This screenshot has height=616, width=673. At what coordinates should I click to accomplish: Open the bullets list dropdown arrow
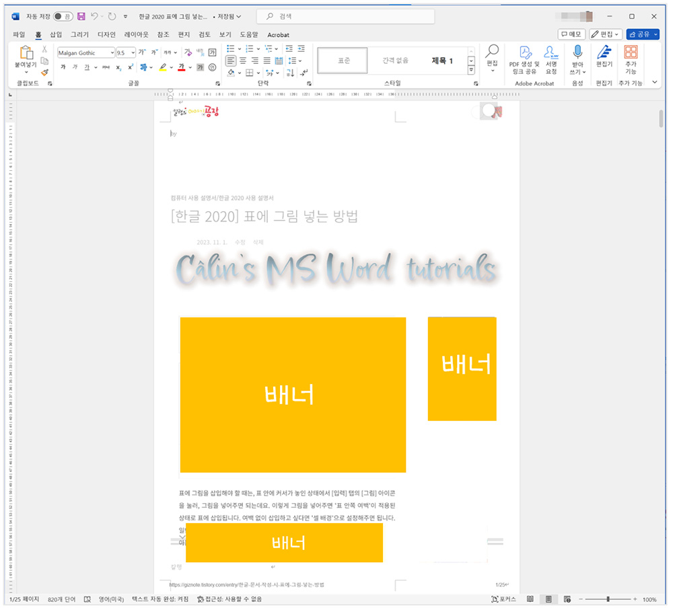(x=240, y=48)
